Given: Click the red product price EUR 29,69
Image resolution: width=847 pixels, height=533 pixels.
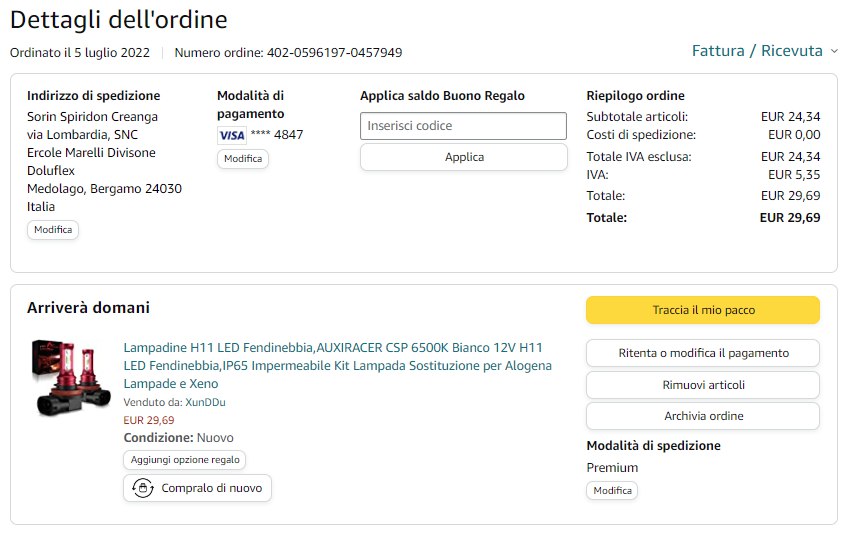Looking at the screenshot, I should [149, 420].
